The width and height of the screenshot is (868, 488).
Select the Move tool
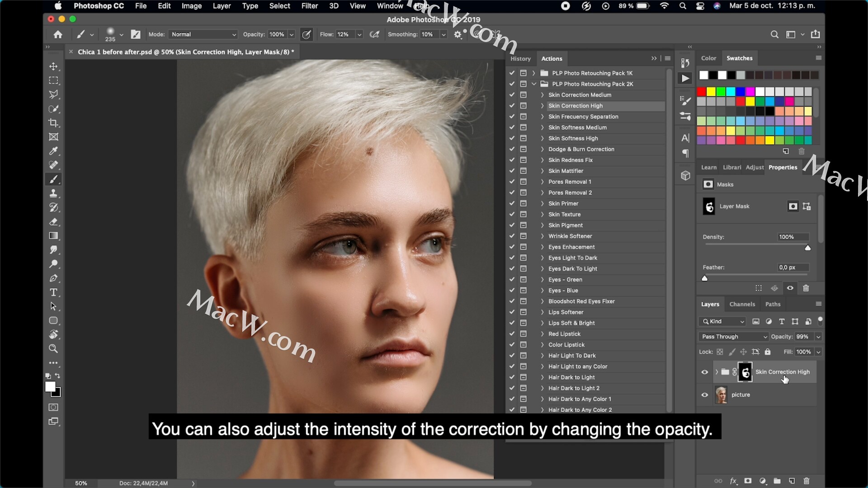coord(53,66)
